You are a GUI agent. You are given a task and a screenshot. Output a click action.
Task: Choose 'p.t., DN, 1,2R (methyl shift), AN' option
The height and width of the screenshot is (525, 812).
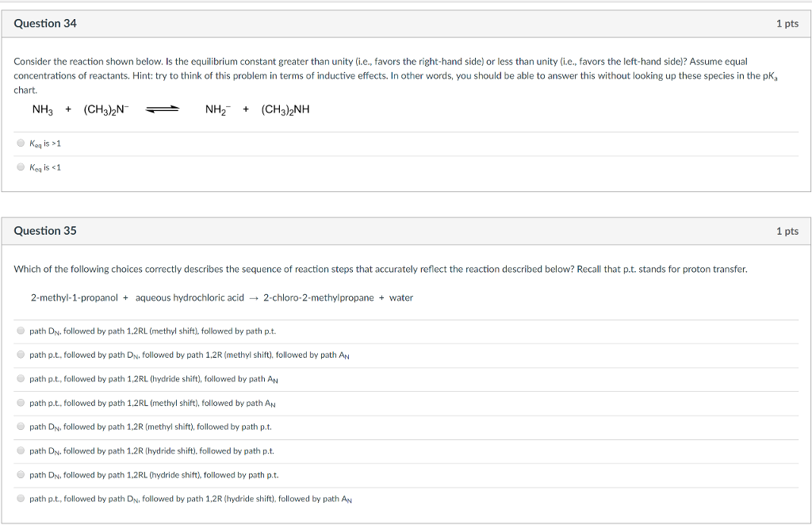coord(21,354)
